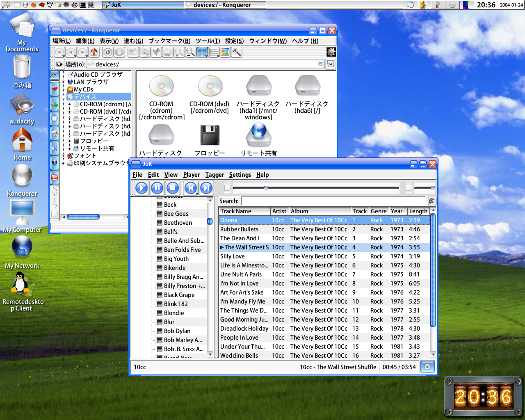
Task: Reload the Konqueror view
Action: coord(108,52)
